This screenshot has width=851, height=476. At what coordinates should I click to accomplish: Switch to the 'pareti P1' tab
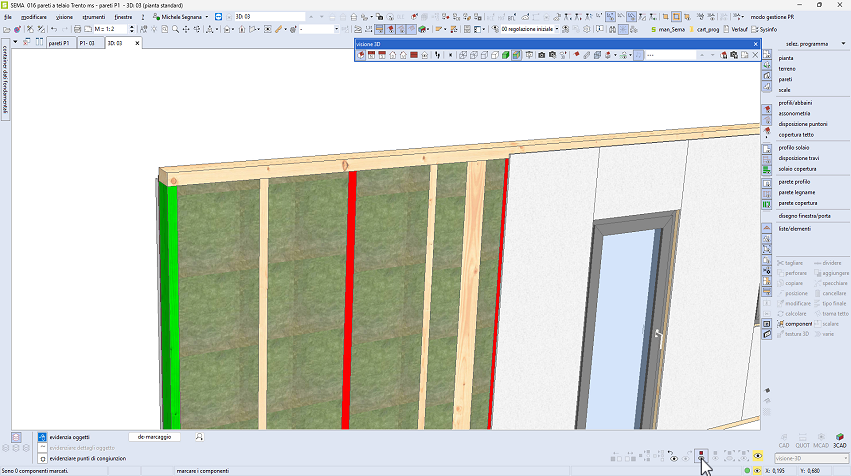(x=58, y=44)
